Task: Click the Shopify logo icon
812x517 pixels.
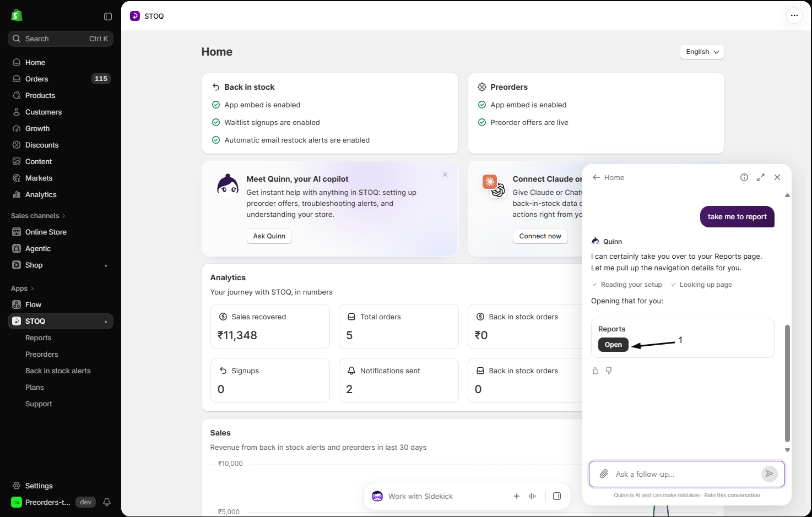Action: click(17, 15)
